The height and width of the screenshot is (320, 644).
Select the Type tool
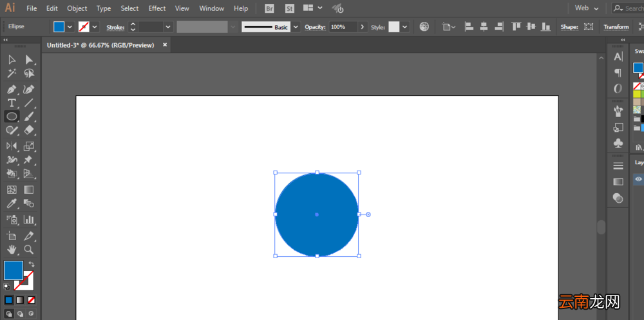(12, 103)
